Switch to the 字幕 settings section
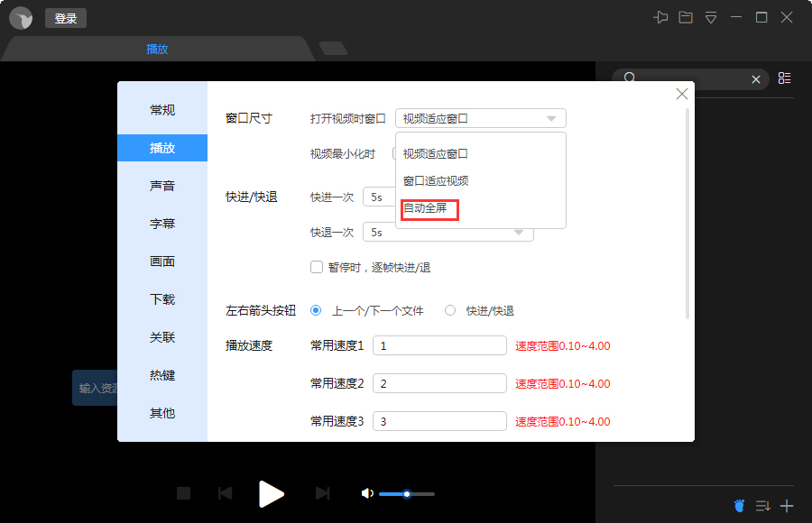This screenshot has width=812, height=523. (162, 224)
